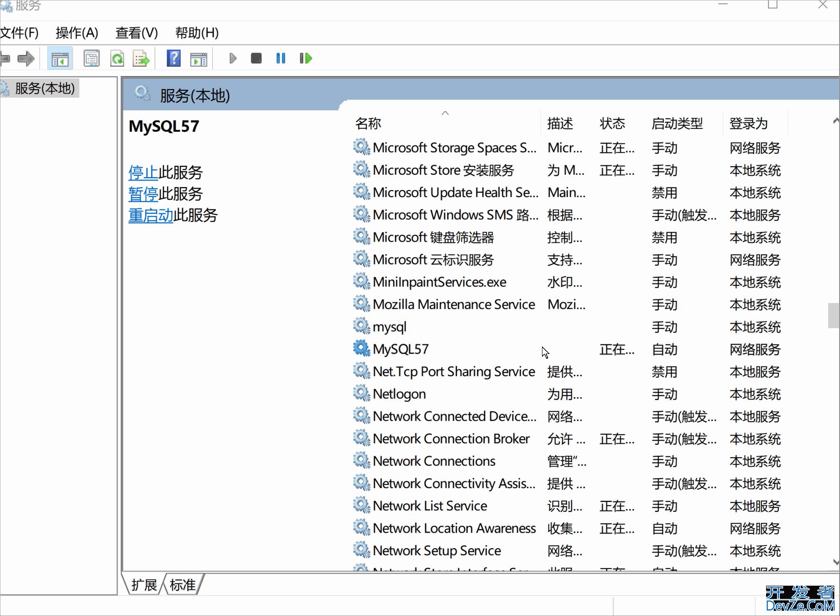The image size is (840, 616).
Task: Sort by the 登录为 column header
Action: click(749, 124)
